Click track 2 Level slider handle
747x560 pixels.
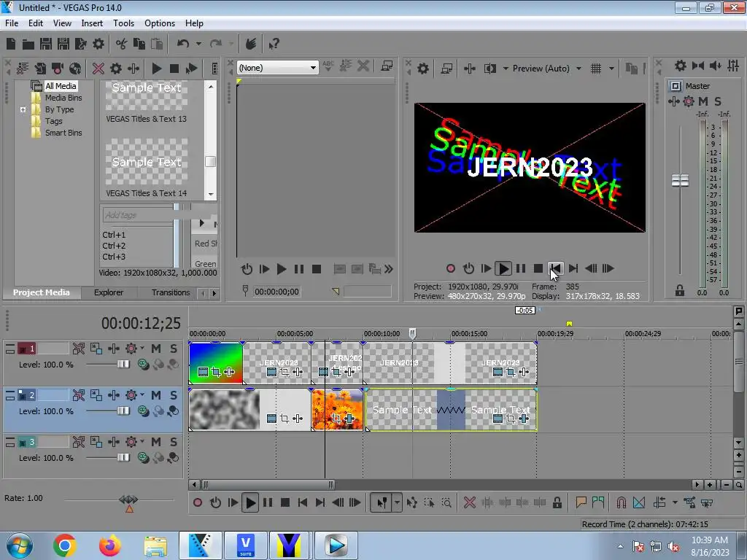pos(123,411)
